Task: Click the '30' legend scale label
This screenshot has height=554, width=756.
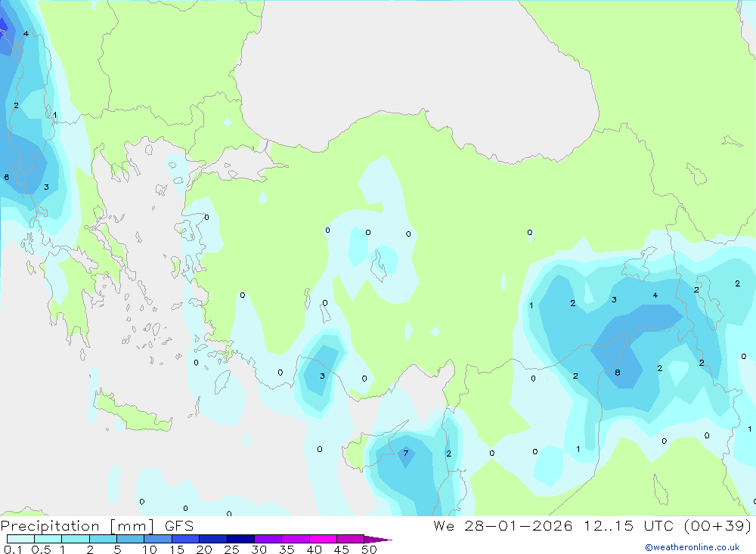Action: pos(259,549)
